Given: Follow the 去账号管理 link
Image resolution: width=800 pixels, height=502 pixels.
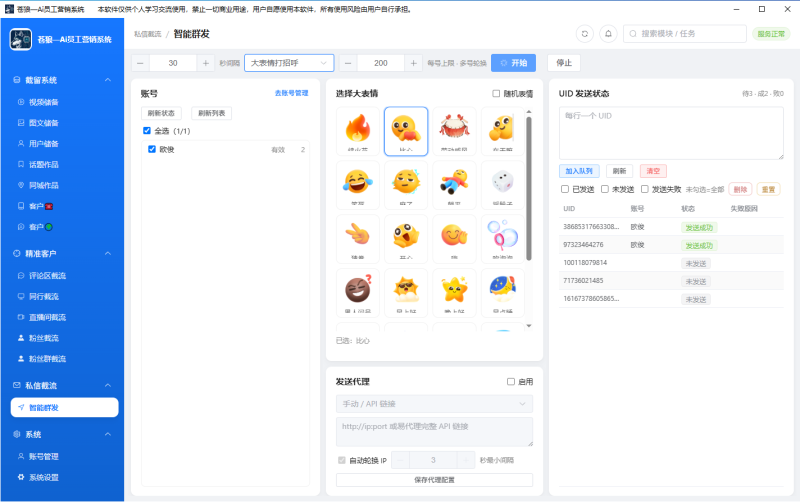Looking at the screenshot, I should click(x=291, y=93).
